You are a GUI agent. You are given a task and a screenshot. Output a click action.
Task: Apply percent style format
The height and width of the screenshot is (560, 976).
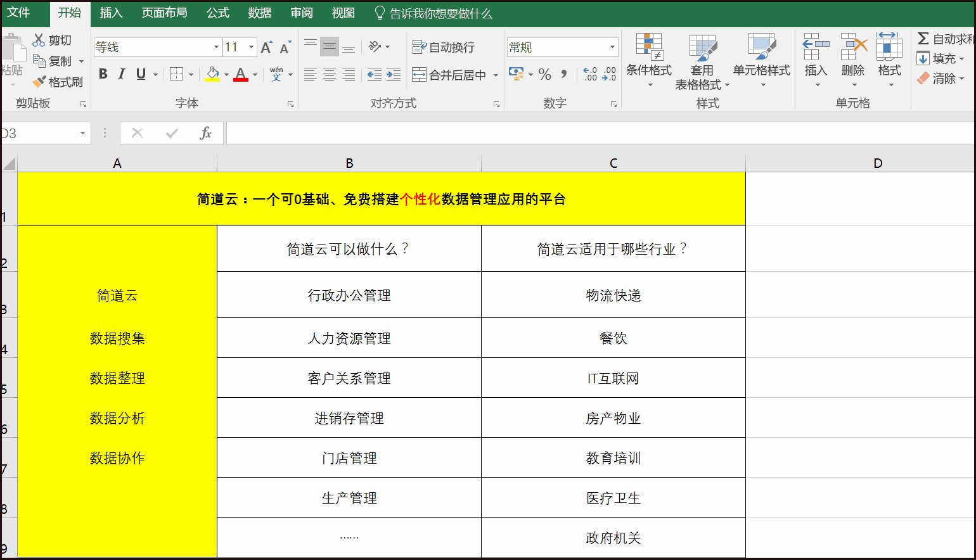pos(544,74)
